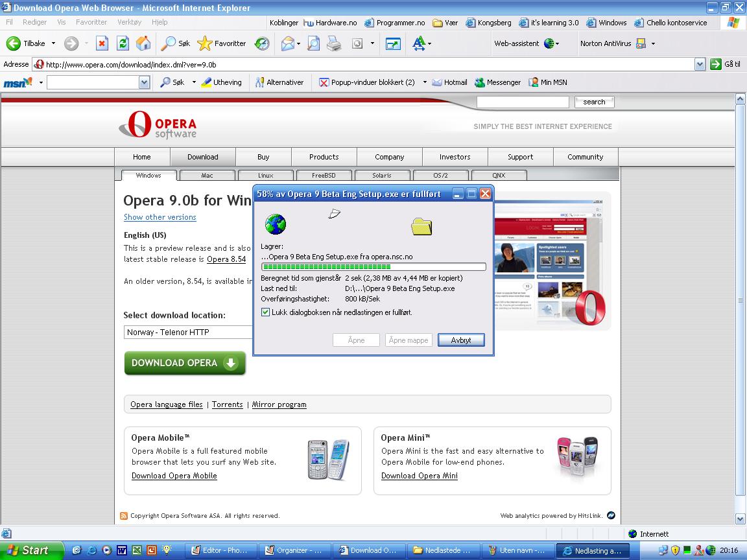747x560 pixels.
Task: Open Alternativer on MSN toolbar
Action: point(279,82)
